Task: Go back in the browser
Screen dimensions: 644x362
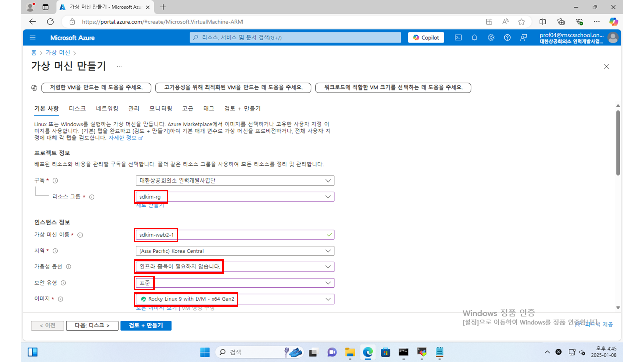Action: [33, 22]
